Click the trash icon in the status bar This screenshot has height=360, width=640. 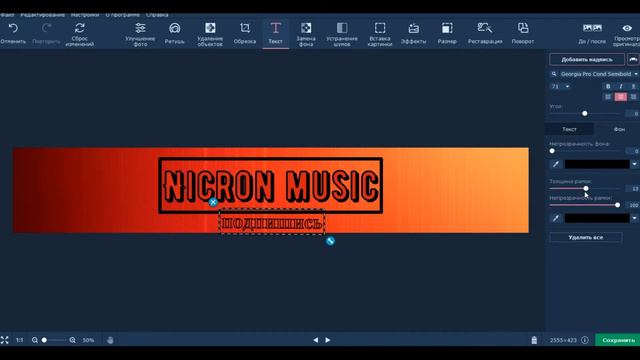click(534, 340)
